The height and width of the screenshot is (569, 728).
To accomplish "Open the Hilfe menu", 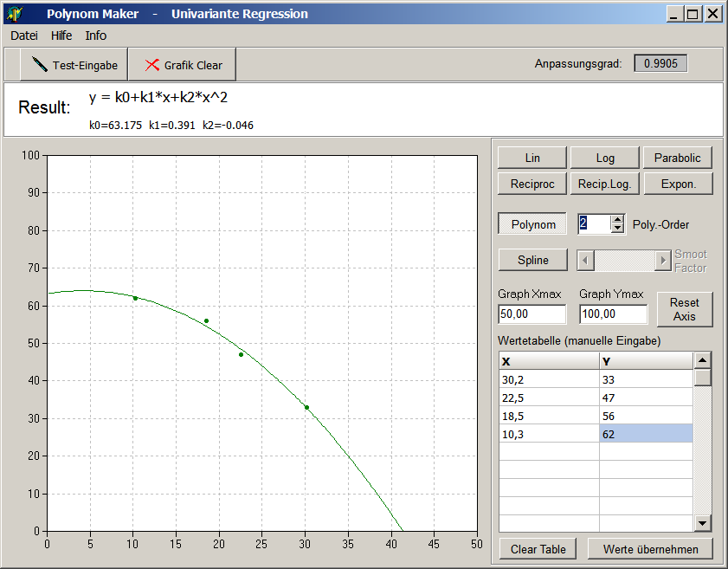I will tap(61, 36).
